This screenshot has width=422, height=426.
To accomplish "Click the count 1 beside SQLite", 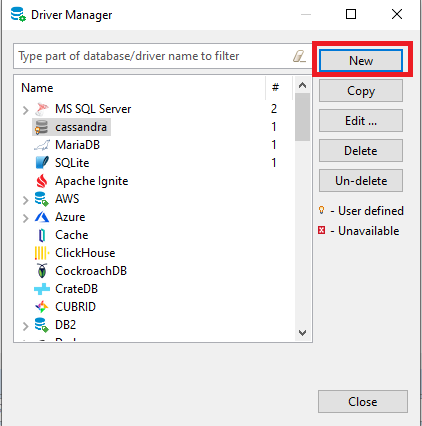I will point(274,163).
